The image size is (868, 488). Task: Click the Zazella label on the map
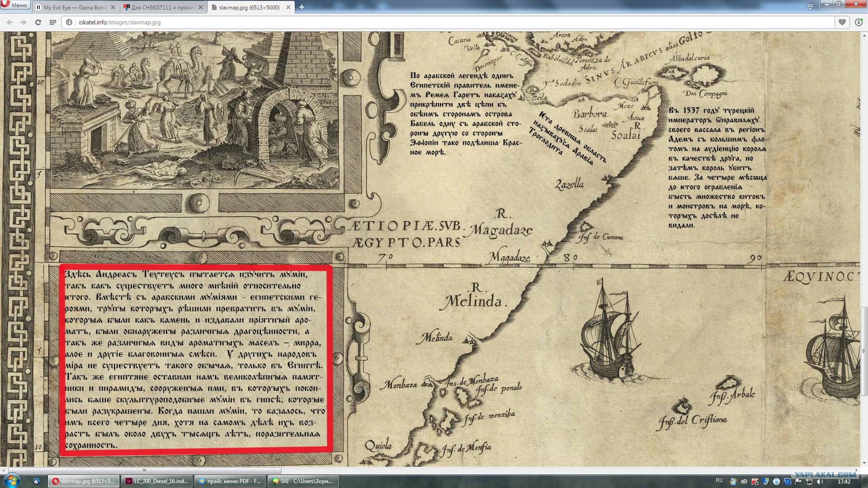click(570, 184)
